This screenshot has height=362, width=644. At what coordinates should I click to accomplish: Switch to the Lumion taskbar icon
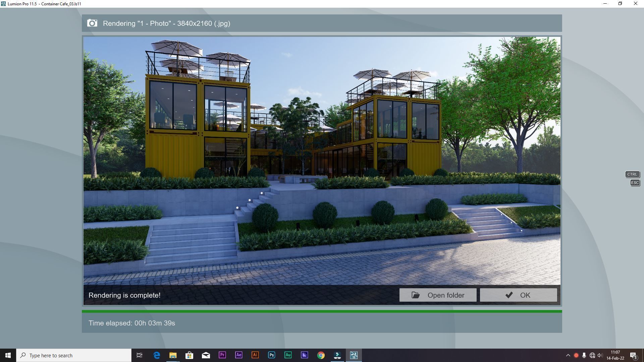click(x=354, y=355)
